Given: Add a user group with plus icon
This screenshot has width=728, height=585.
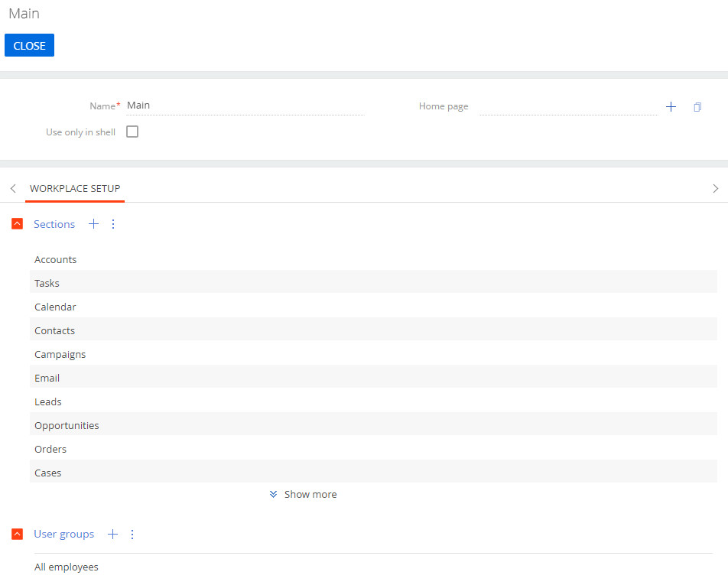Looking at the screenshot, I should (x=113, y=535).
